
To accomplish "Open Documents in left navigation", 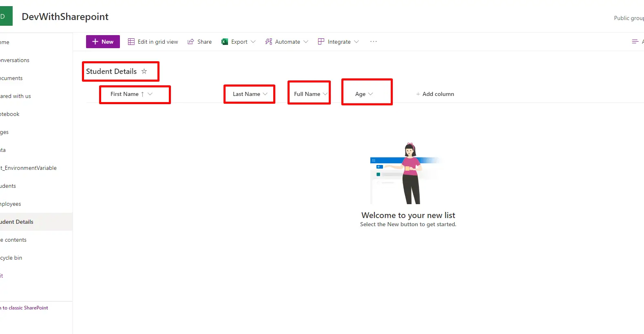I will [x=11, y=78].
